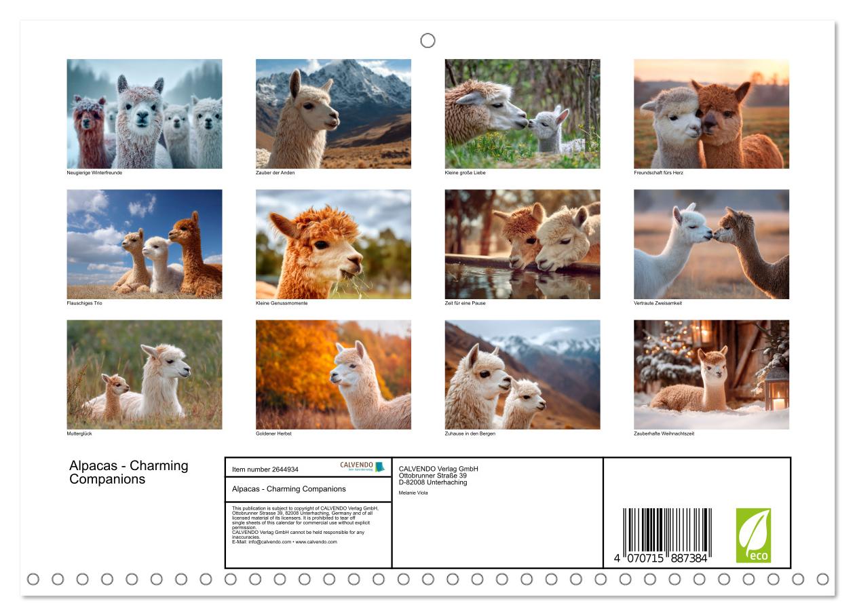Screen dimensions: 855x616
Task: Click the author name "Melanie Viola"
Action: coord(413,493)
